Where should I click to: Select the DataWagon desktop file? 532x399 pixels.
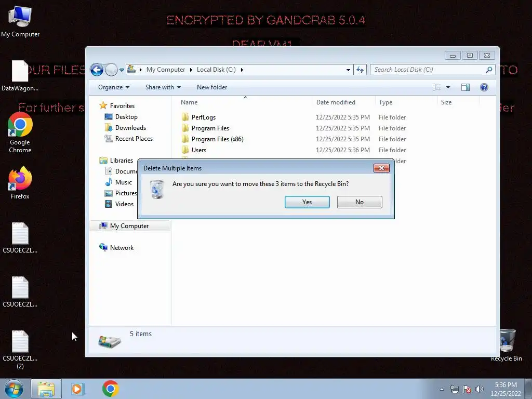coord(20,76)
